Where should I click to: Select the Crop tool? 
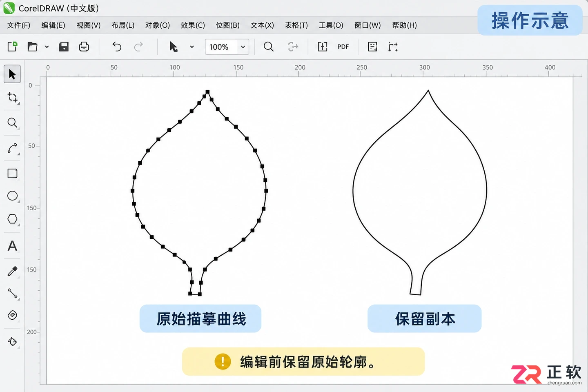click(13, 98)
